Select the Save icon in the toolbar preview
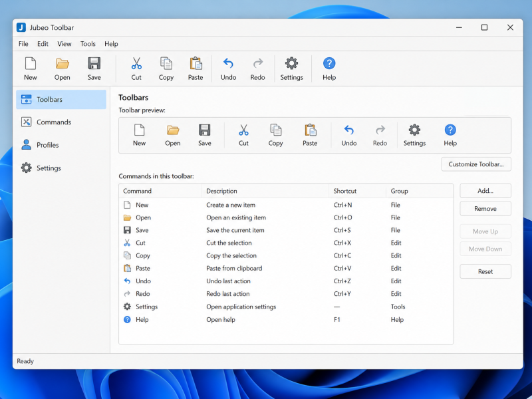The height and width of the screenshot is (399, 532). (x=205, y=130)
